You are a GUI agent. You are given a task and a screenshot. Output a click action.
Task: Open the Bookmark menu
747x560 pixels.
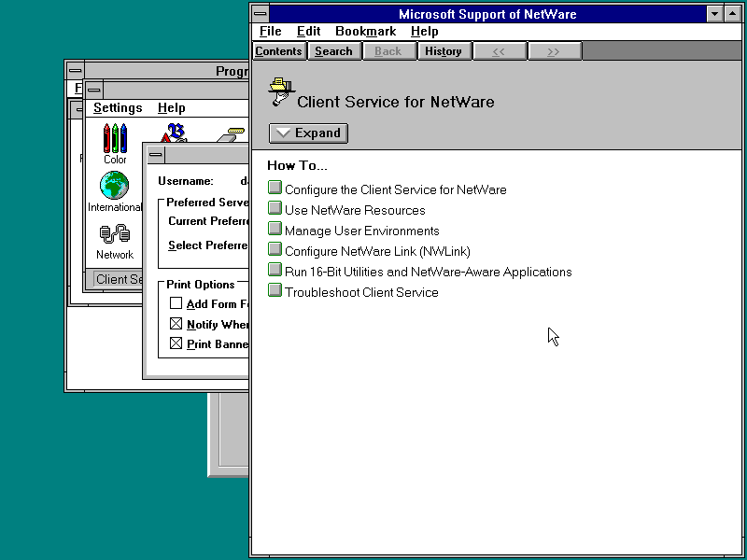tap(365, 32)
